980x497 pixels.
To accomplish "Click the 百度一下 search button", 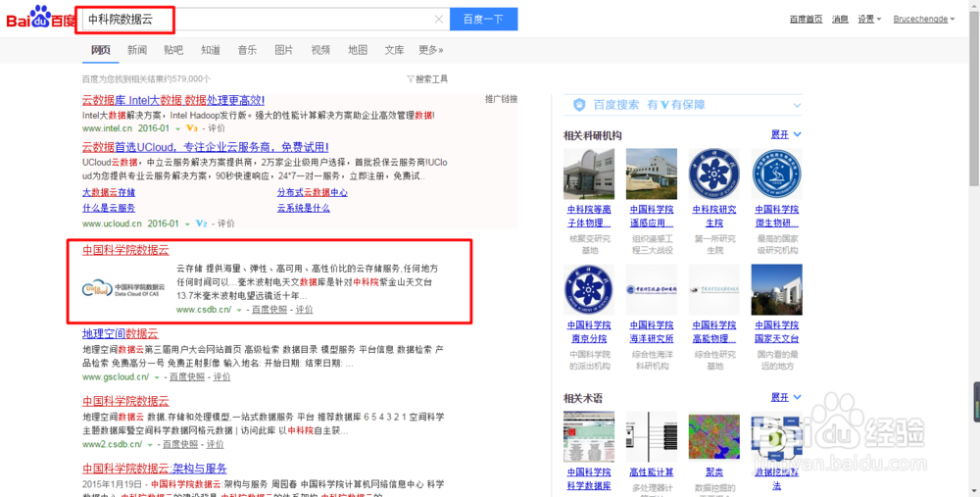I will pyautogui.click(x=483, y=20).
